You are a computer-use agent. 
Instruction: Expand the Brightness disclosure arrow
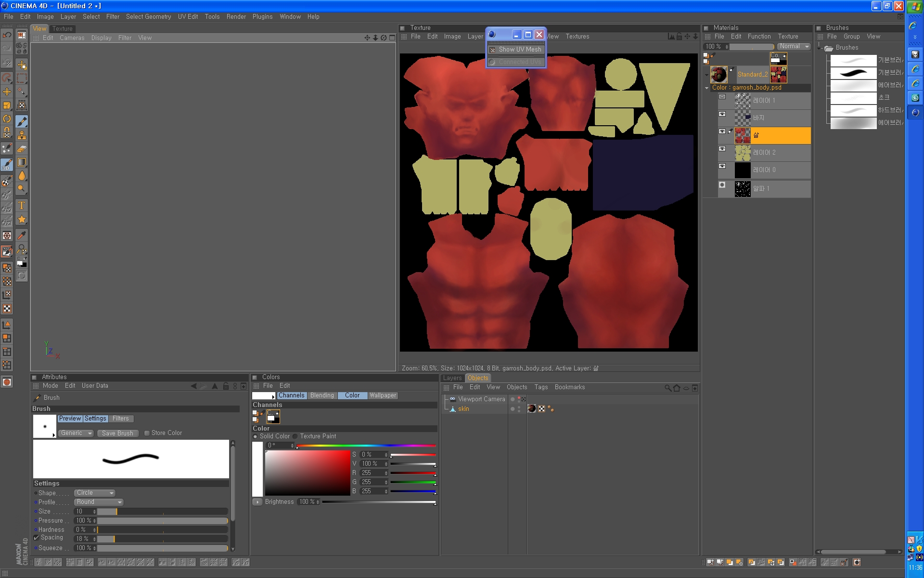pos(257,502)
